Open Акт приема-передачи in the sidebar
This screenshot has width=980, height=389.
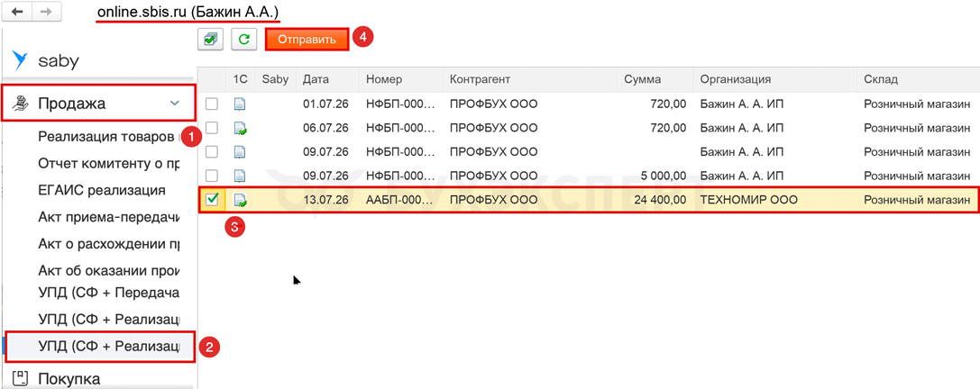point(109,217)
